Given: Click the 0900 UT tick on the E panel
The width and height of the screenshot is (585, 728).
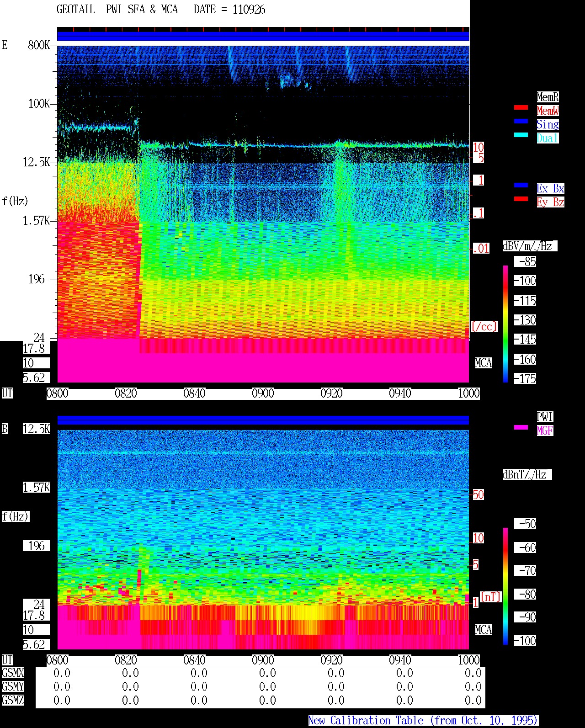Looking at the screenshot, I should point(263,393).
